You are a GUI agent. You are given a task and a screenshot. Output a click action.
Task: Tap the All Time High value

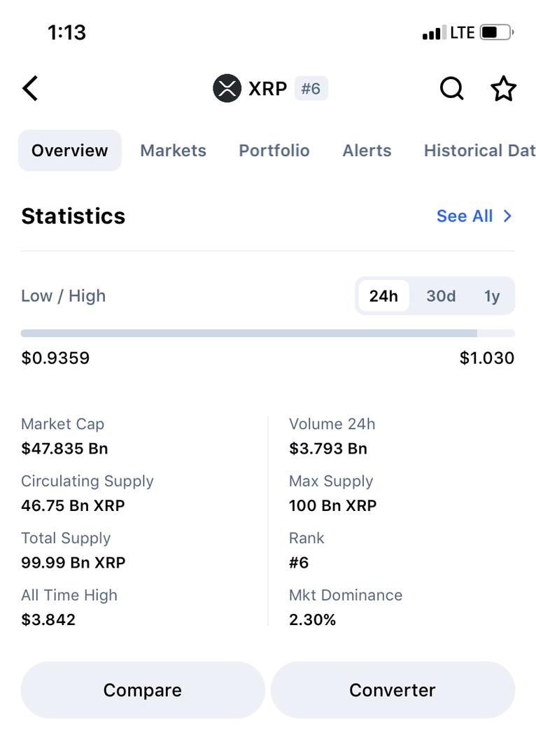tap(48, 619)
